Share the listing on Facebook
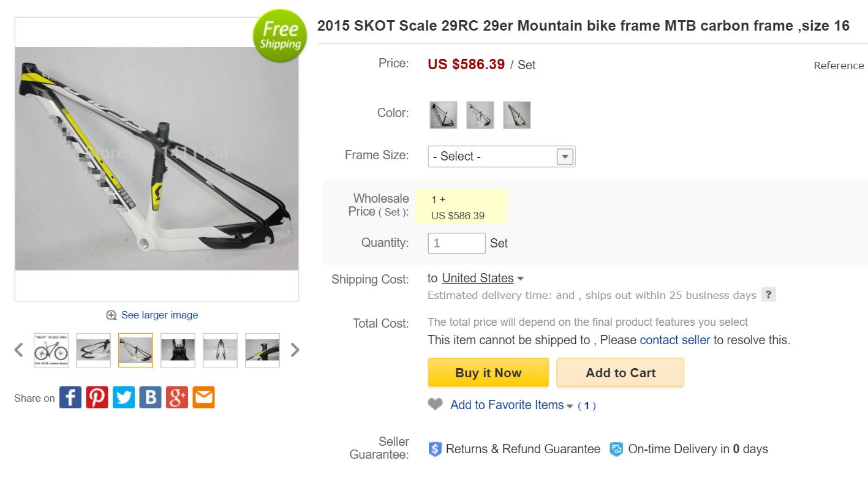Viewport: 868px width, 493px height. [70, 398]
